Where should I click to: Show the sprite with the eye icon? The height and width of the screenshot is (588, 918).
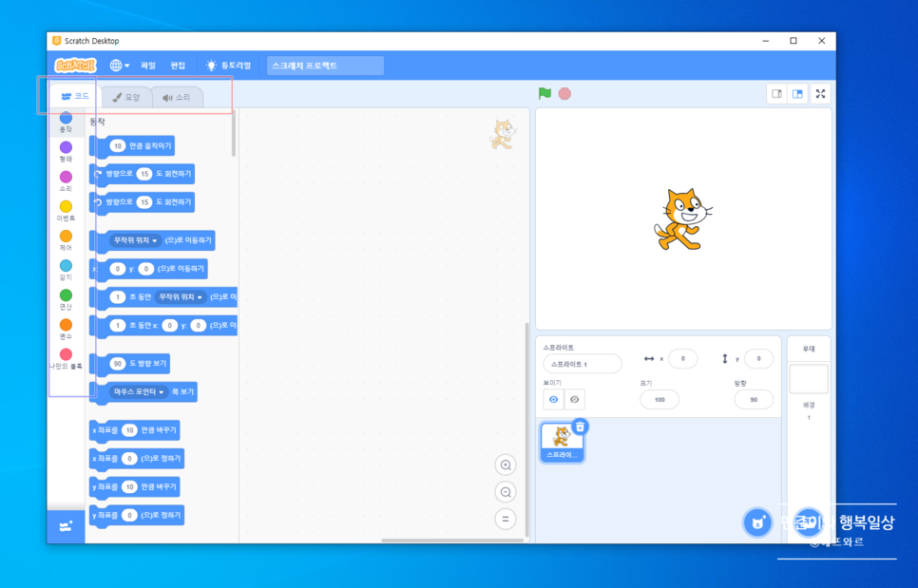(x=553, y=400)
